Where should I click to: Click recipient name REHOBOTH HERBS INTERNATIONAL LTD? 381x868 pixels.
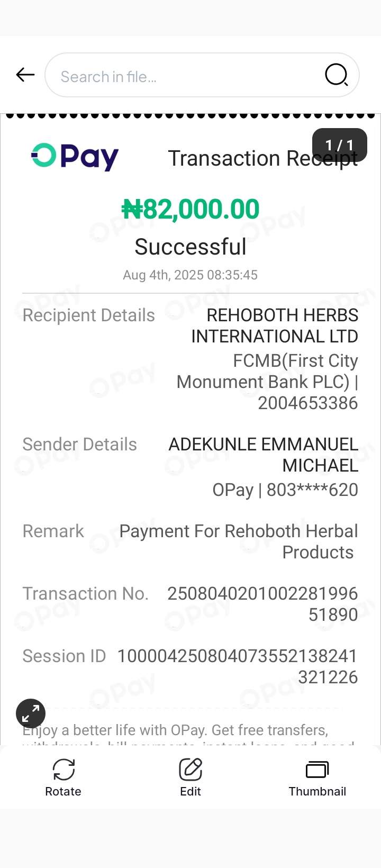coord(275,325)
